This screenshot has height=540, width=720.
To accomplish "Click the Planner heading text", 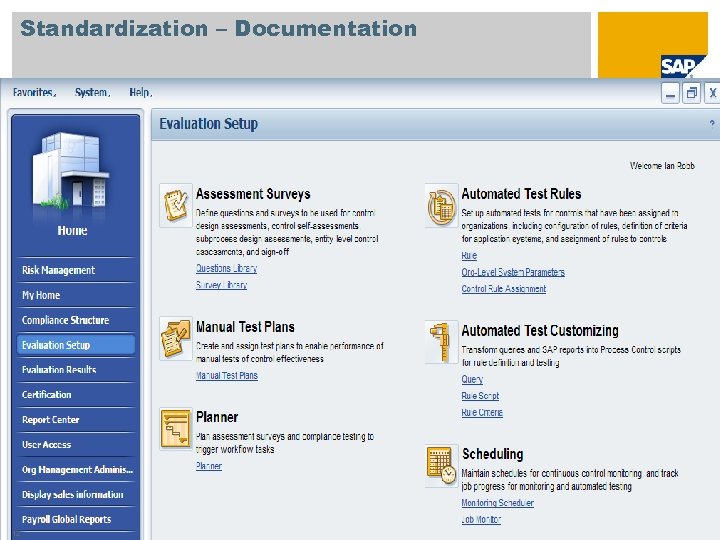I will coord(217,417).
